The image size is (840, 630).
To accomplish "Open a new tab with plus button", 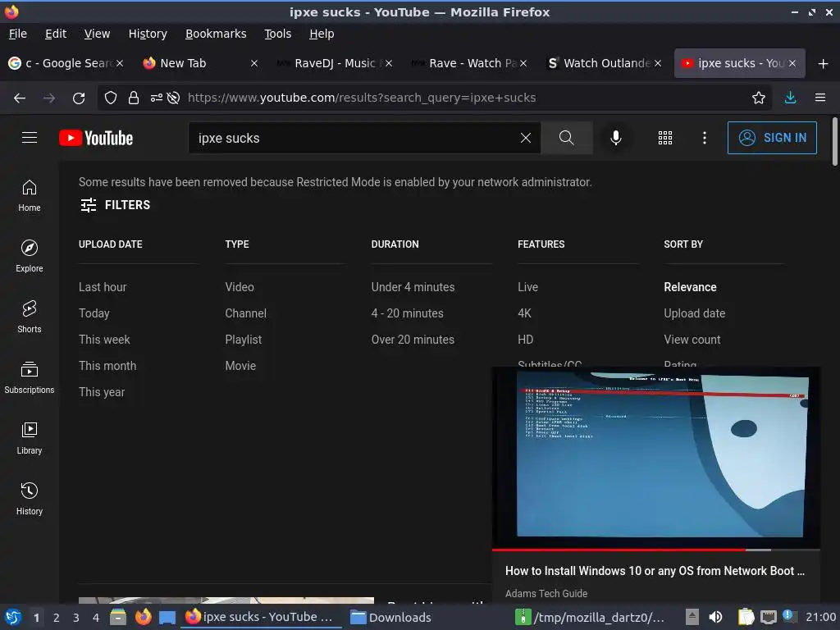I will tap(824, 64).
